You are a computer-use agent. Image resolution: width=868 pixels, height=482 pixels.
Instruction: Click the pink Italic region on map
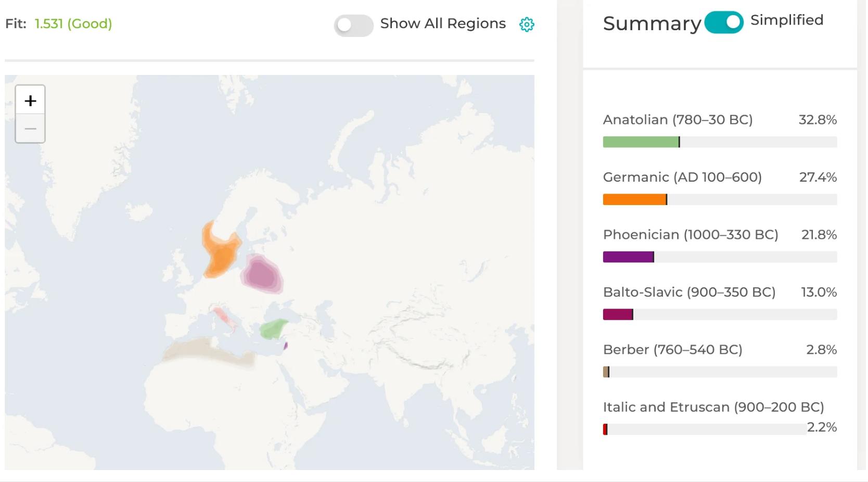tap(224, 318)
